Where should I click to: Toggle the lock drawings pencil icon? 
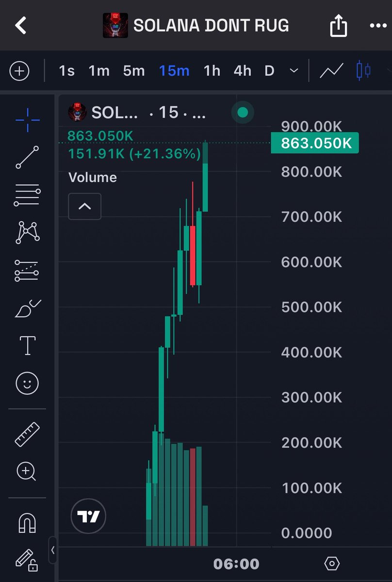27,560
